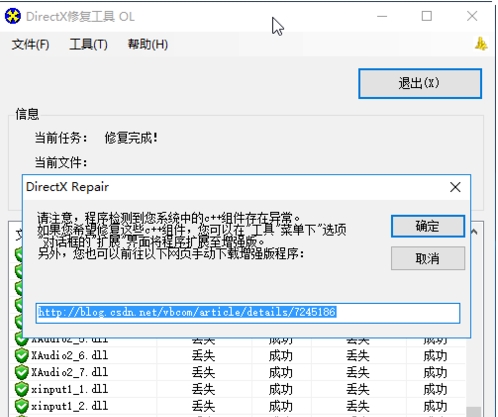Click the blog.csdn.net URL text field
The width and height of the screenshot is (498, 417).
(x=248, y=313)
